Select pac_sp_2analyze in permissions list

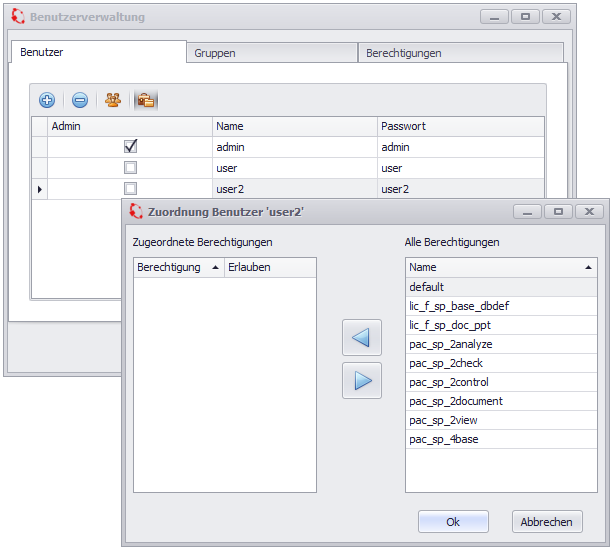point(451,344)
